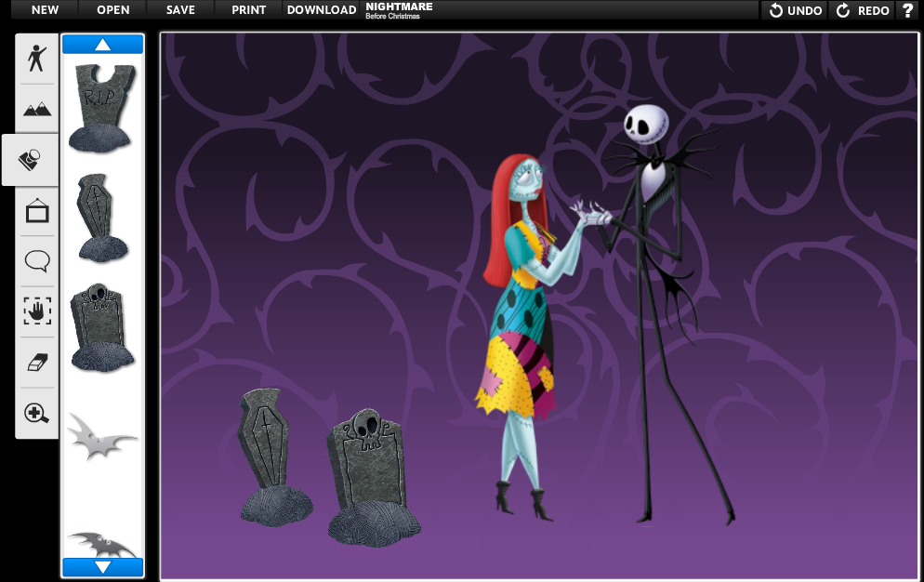Choose the dark bat stamp at bottom
Screen dimensions: 924x582
(x=101, y=544)
